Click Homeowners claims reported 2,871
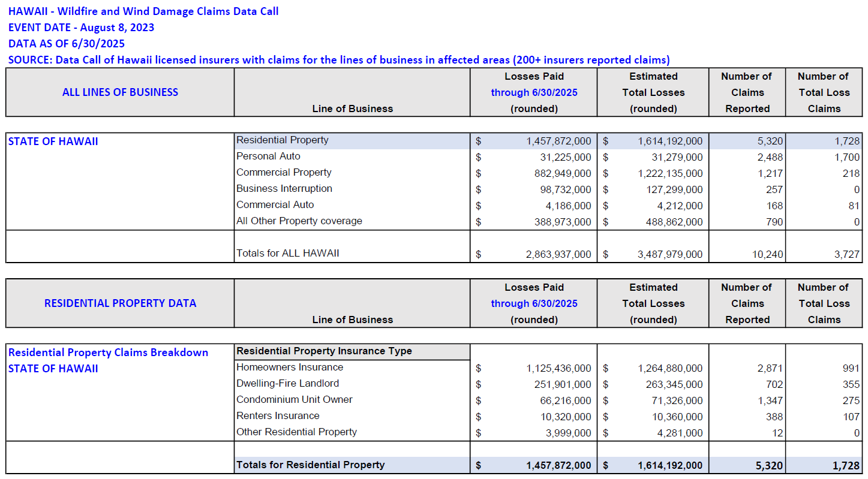This screenshot has width=868, height=479. (770, 369)
